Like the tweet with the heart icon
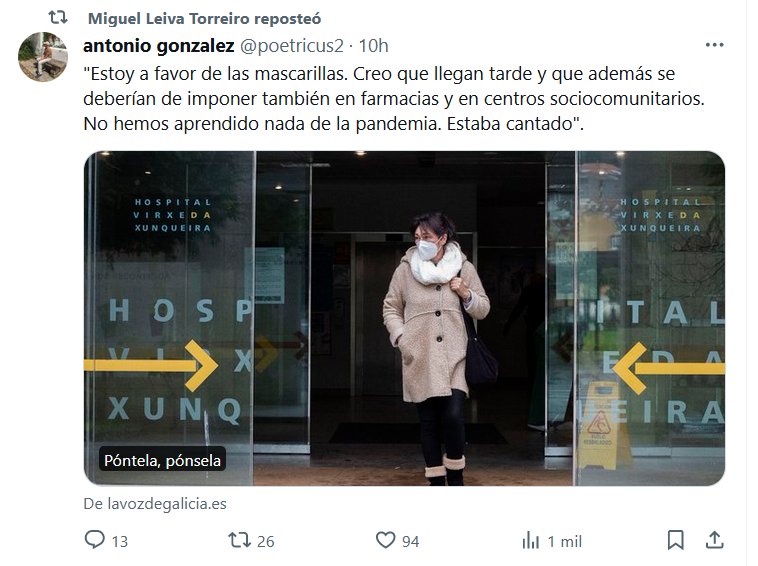 coord(385,539)
